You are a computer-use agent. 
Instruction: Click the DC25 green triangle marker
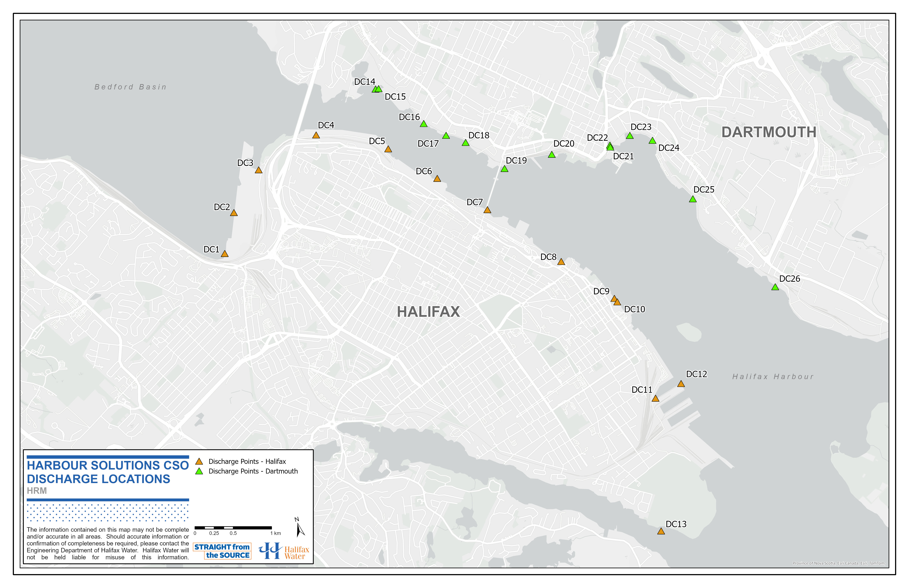point(693,199)
